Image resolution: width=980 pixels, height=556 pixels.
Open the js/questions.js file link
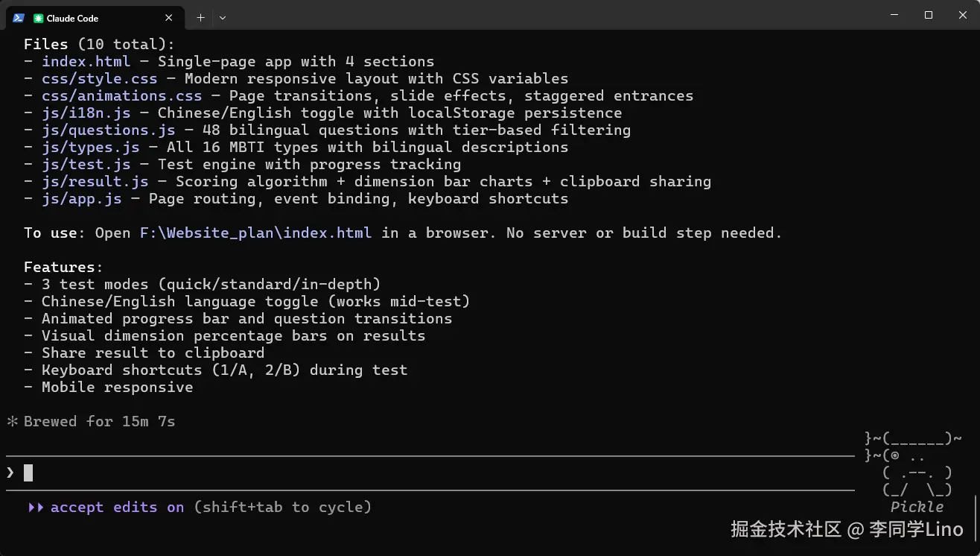pyautogui.click(x=108, y=130)
